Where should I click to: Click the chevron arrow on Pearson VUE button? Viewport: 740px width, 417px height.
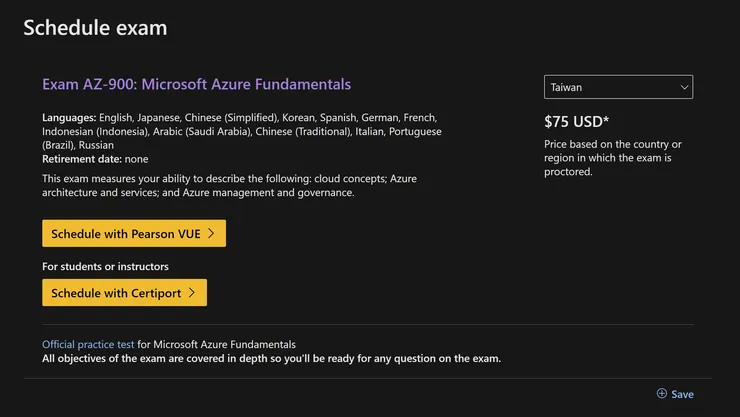(211, 234)
